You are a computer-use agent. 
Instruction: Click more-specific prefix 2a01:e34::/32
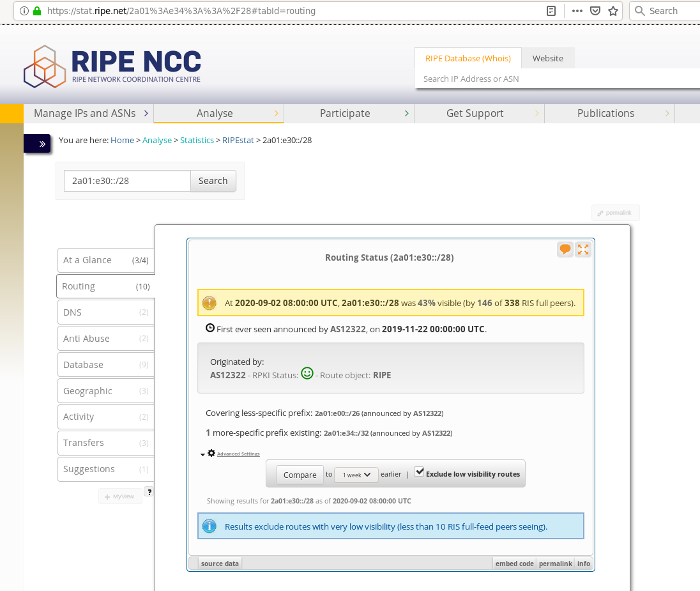click(x=346, y=433)
